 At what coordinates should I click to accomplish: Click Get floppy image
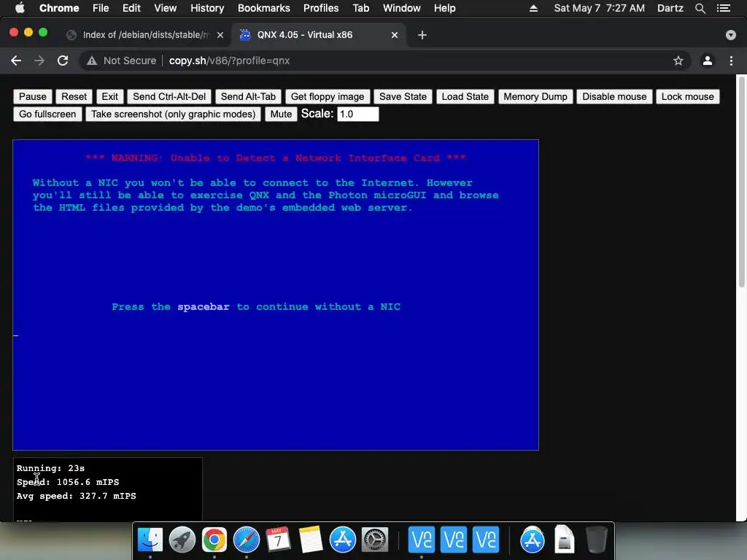[x=328, y=97]
